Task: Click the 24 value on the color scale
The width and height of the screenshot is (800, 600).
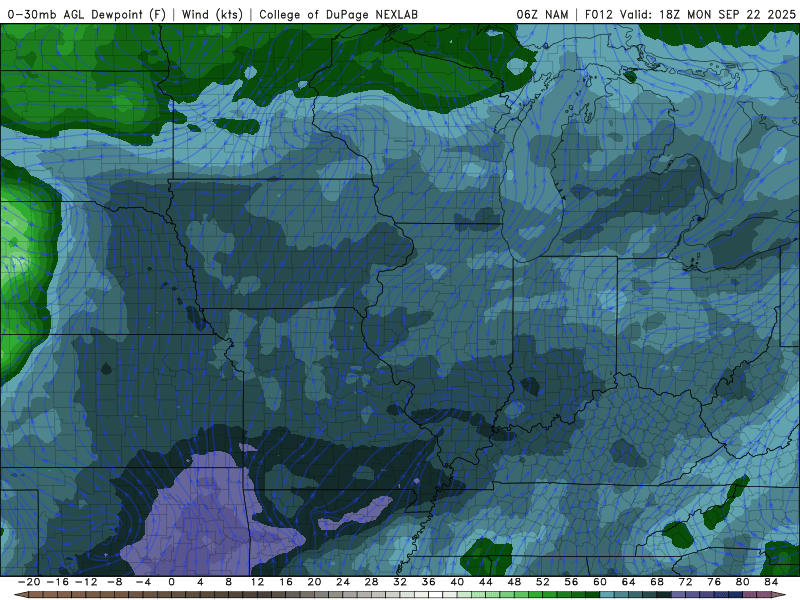Action: (x=343, y=582)
